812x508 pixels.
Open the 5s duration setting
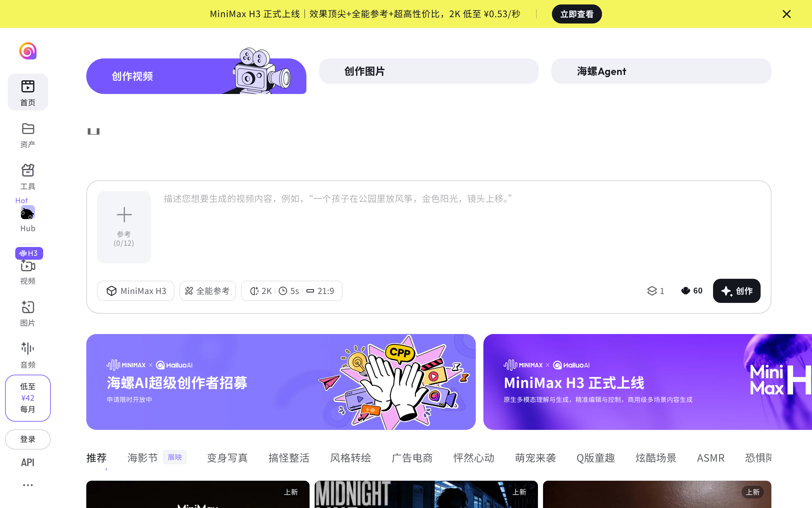(289, 291)
